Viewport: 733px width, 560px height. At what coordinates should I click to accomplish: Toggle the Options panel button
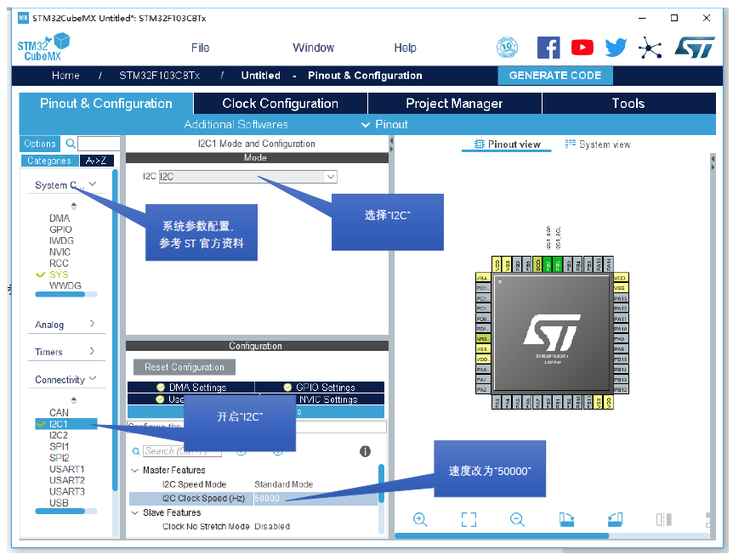pos(39,143)
